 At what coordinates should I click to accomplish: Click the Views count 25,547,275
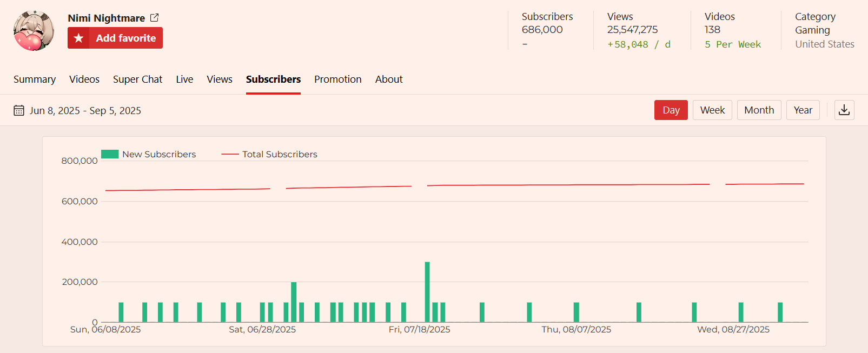coord(632,30)
